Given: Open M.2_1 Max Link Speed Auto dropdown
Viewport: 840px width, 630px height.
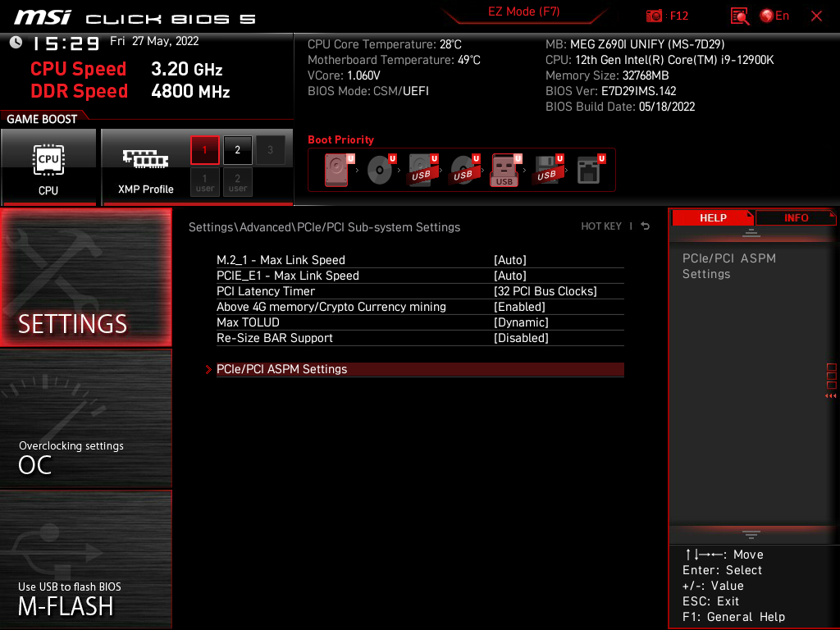Looking at the screenshot, I should 509,260.
